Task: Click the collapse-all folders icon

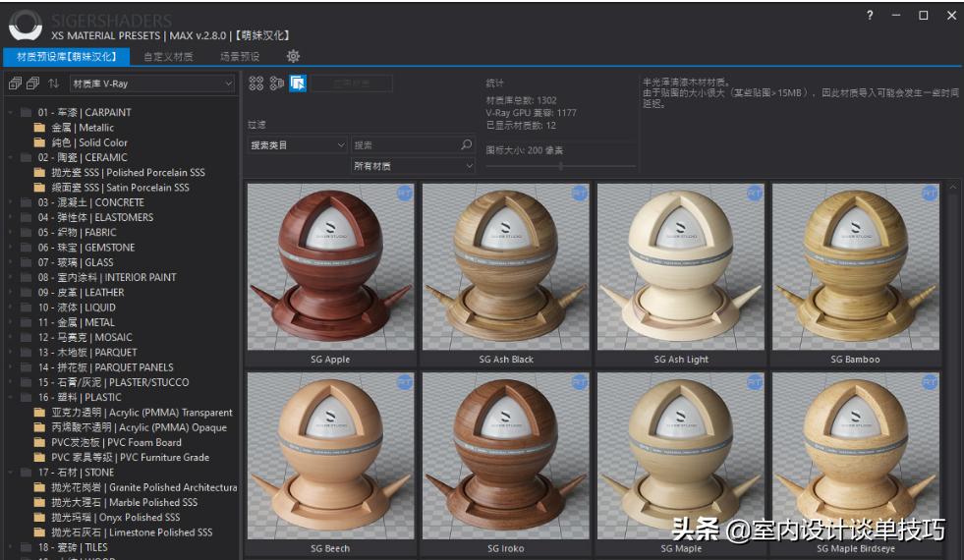Action: 33,83
